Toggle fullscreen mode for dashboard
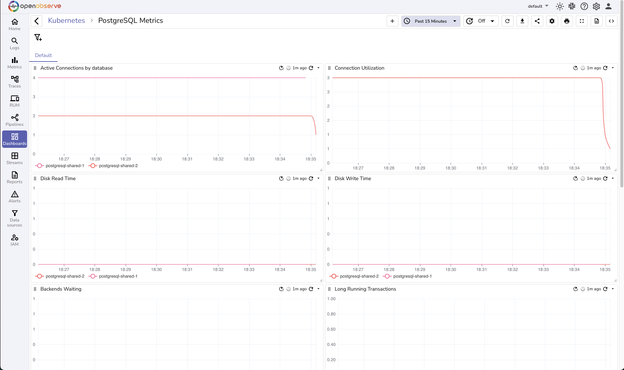 (x=582, y=21)
